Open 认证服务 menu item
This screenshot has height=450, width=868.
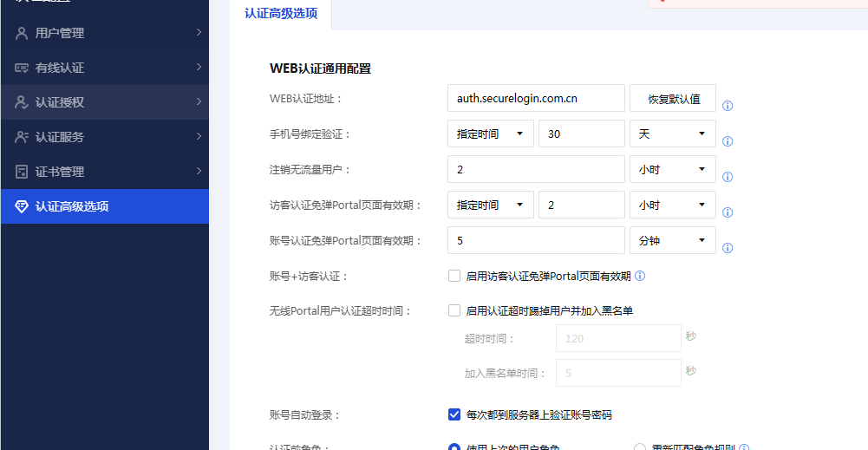[x=105, y=137]
